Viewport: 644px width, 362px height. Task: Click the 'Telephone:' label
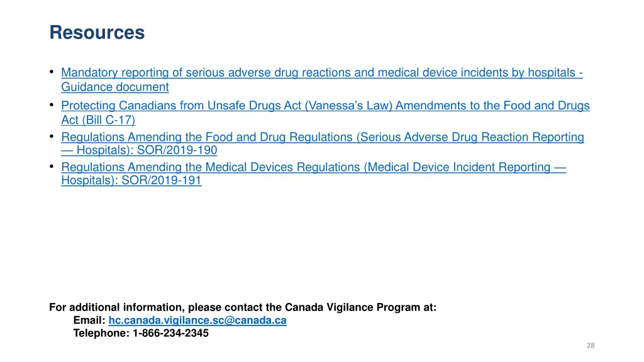[101, 333]
